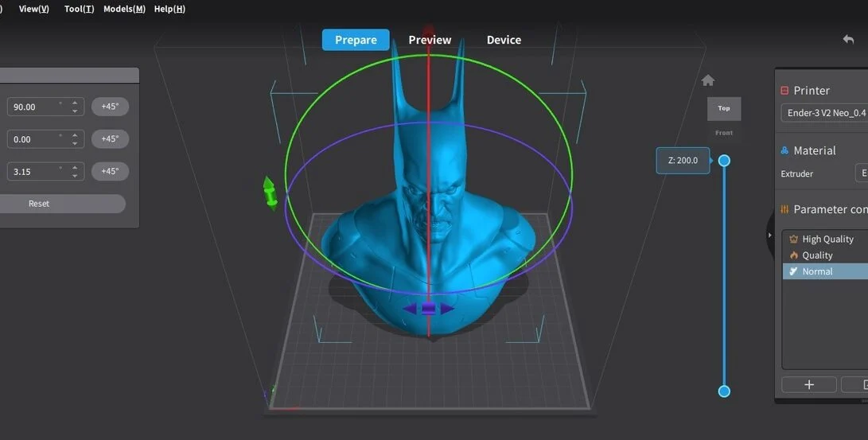
Task: Click the Printer section icon
Action: [785, 91]
